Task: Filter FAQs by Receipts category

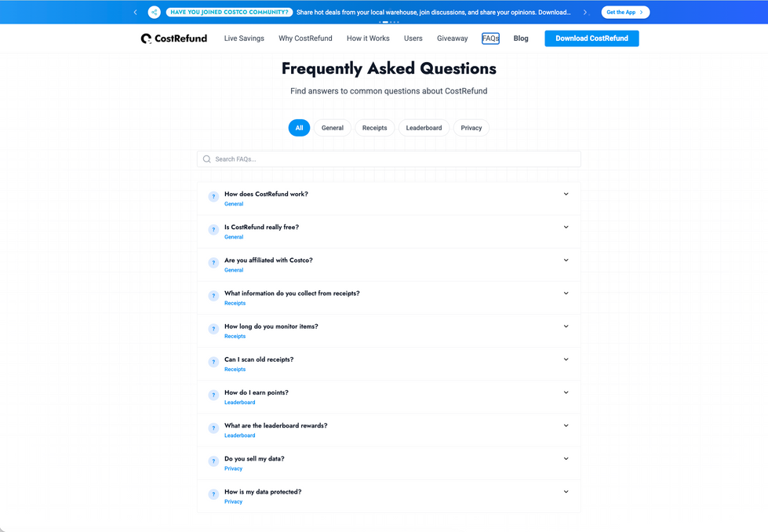Action: (x=374, y=128)
